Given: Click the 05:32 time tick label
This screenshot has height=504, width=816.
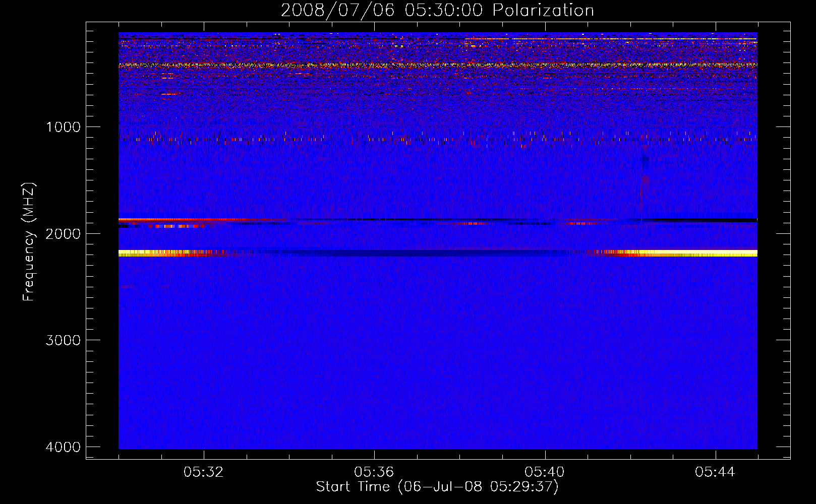Looking at the screenshot, I should pos(204,472).
